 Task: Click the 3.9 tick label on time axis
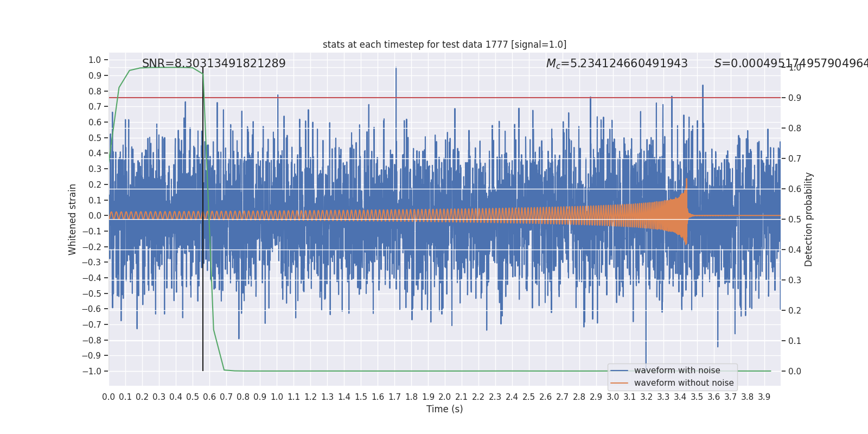point(764,397)
